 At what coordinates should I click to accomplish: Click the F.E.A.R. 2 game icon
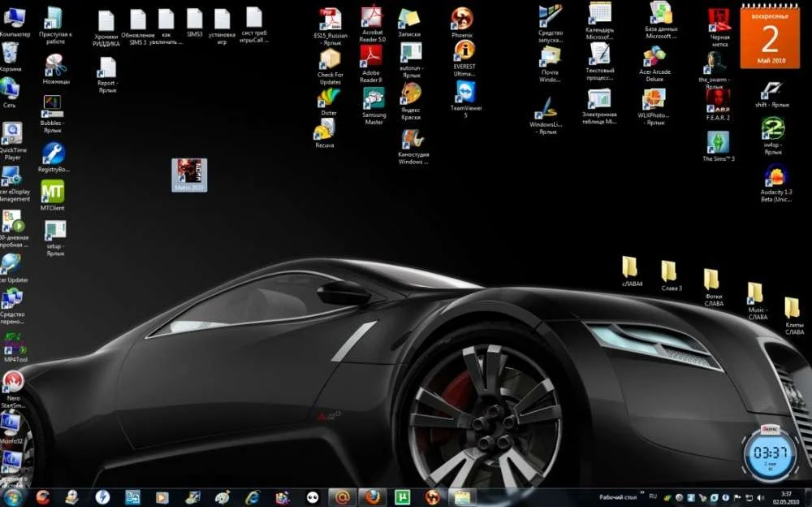point(718,100)
